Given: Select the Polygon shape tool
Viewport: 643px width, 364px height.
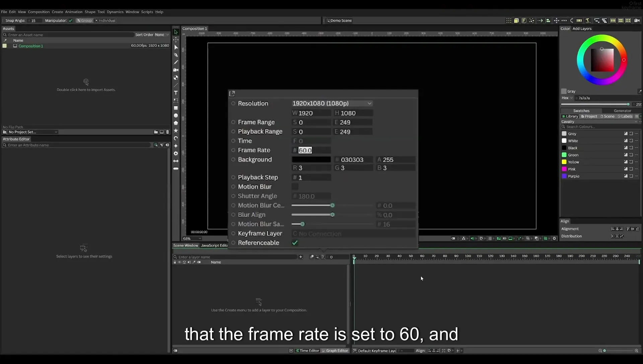Looking at the screenshot, I should click(176, 123).
